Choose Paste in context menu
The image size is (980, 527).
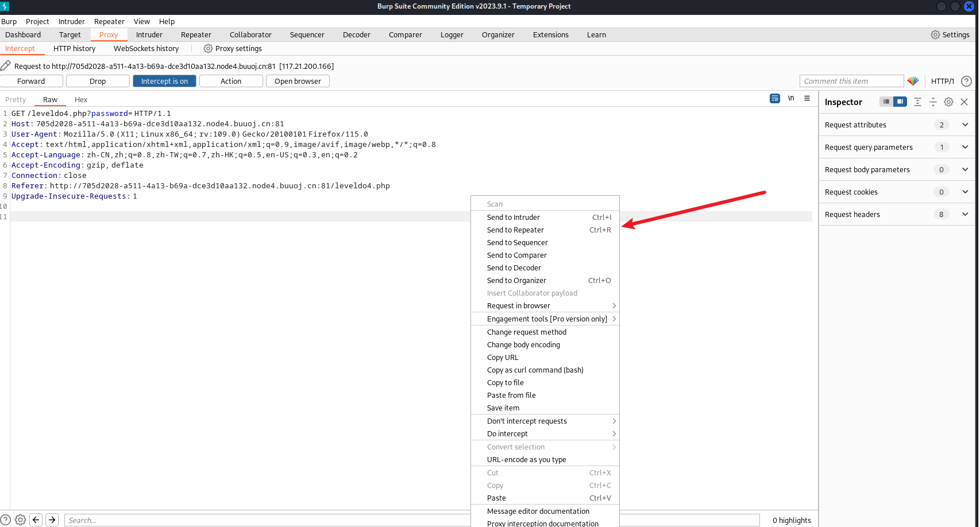[545, 498]
